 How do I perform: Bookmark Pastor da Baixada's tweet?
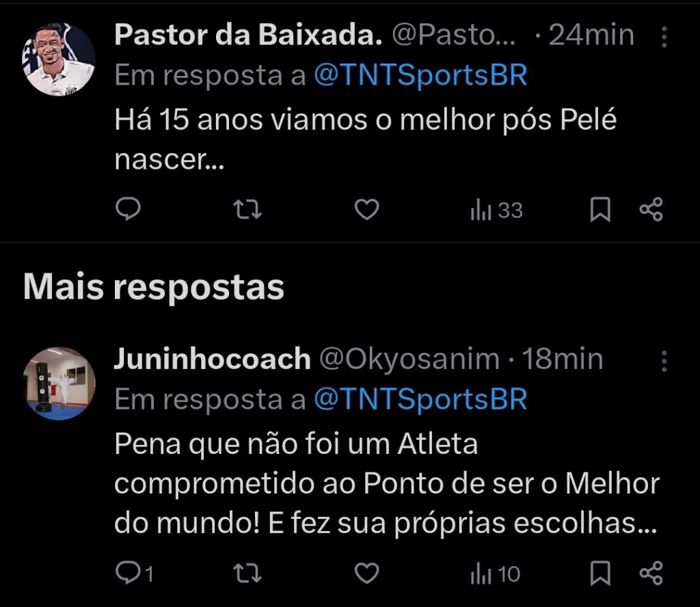click(600, 211)
